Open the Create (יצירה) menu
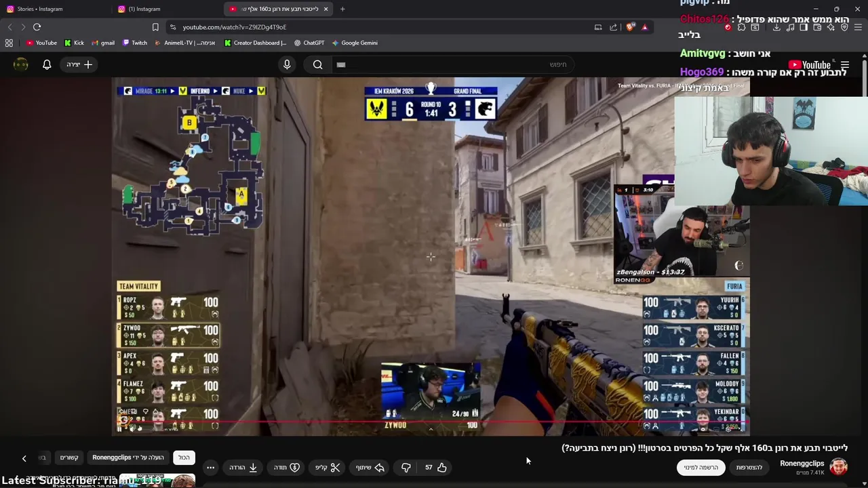 point(79,64)
